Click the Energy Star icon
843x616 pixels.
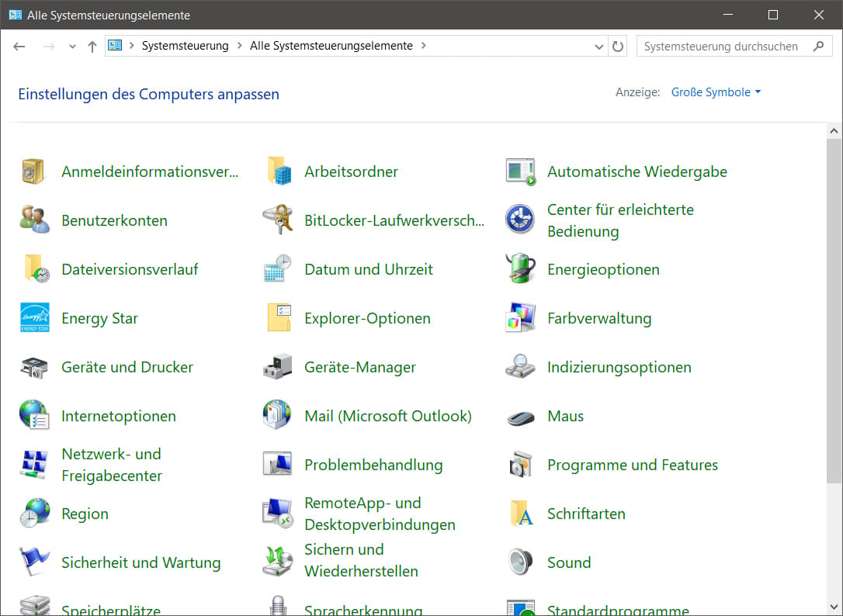34,318
